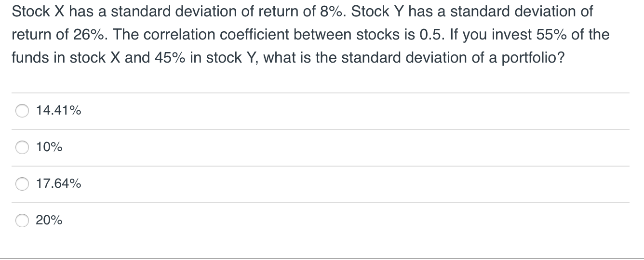Click the second question line starting with 'return of 26%'
This screenshot has height=260, width=644.
[x=310, y=35]
